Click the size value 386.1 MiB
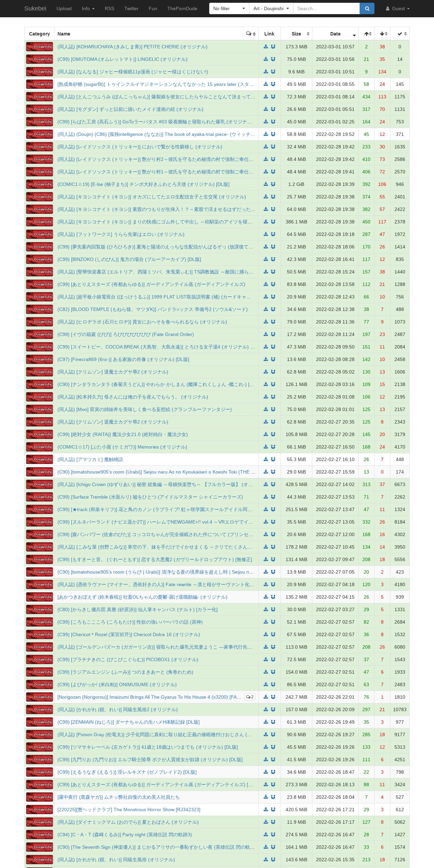Screen dimensions: 434x868 [296, 222]
